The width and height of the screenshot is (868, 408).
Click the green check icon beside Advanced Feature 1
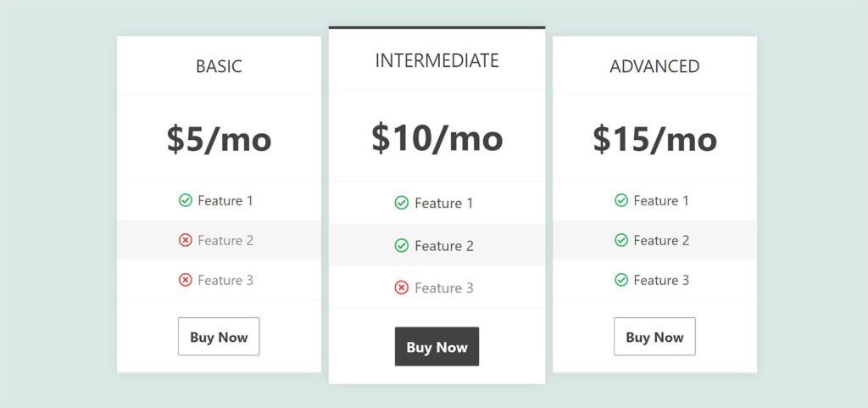[x=621, y=200]
